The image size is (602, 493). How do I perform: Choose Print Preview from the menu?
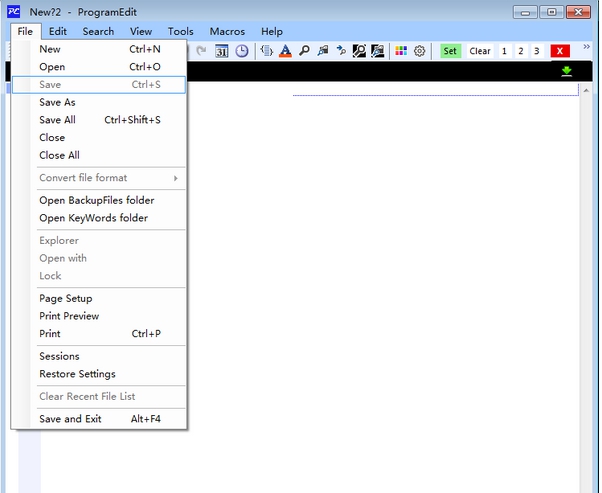tap(99, 316)
